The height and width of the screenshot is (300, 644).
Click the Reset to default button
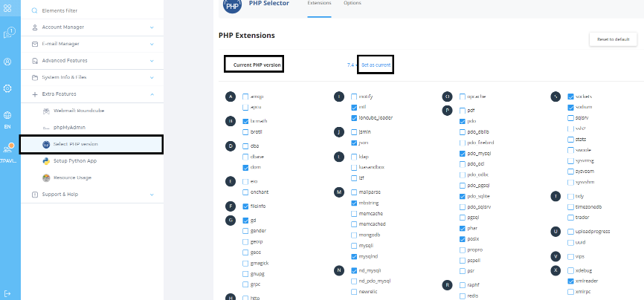click(x=614, y=39)
